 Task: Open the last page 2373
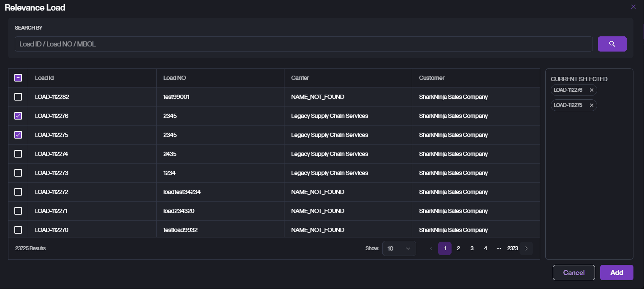[512, 248]
